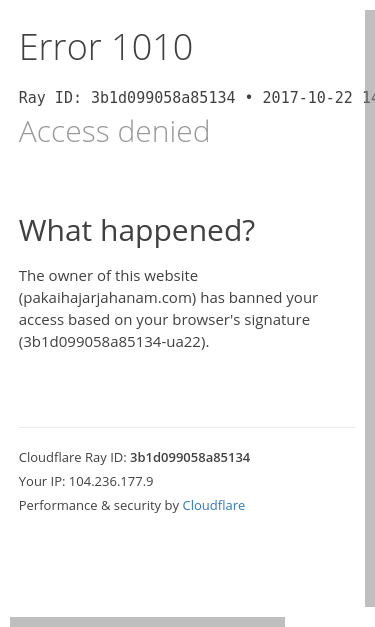Click the bold Cloudflare Ray ID value

(190, 457)
